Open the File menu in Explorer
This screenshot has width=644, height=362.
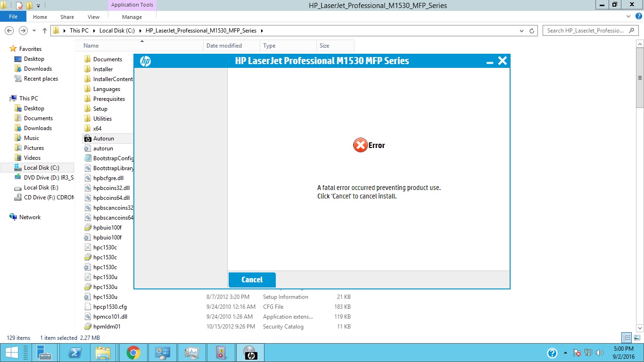click(x=13, y=17)
